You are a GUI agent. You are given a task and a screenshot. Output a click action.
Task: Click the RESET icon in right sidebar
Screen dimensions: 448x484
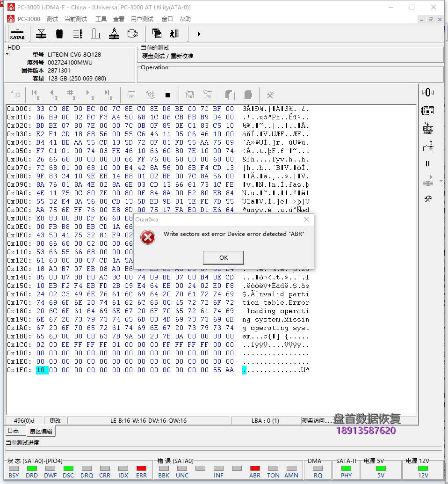427,128
